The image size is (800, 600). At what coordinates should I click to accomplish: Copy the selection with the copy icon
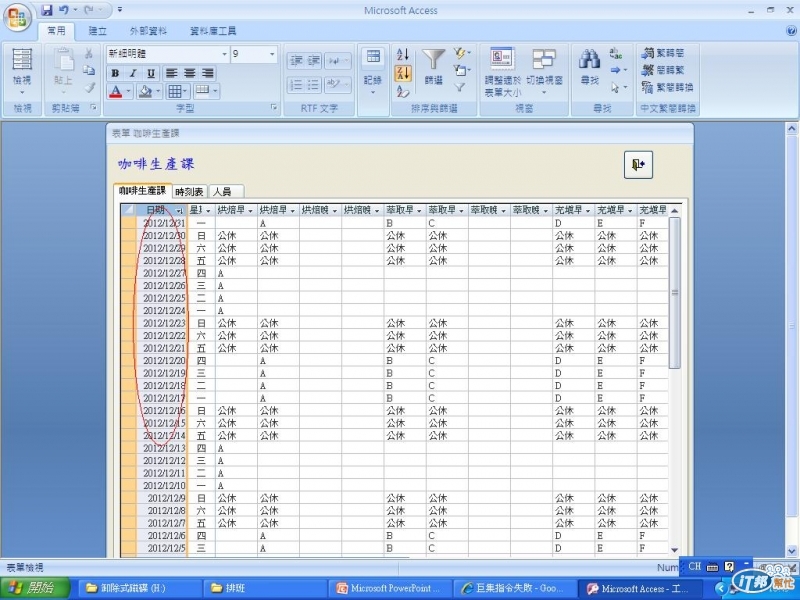(89, 70)
